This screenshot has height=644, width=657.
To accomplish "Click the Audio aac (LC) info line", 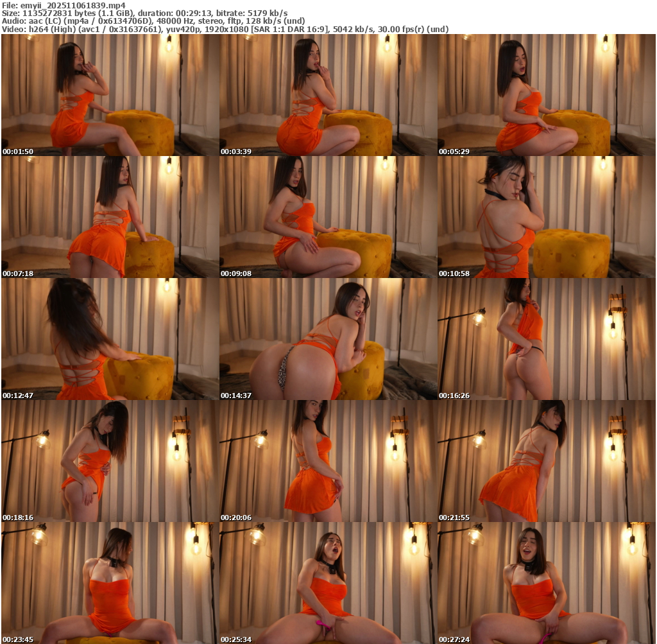I will tap(153, 21).
